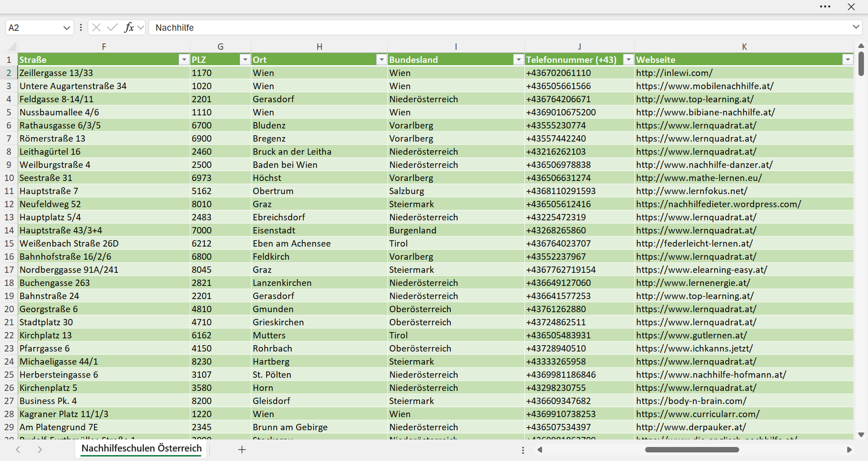Open the Straße column filter dropdown

click(x=184, y=60)
